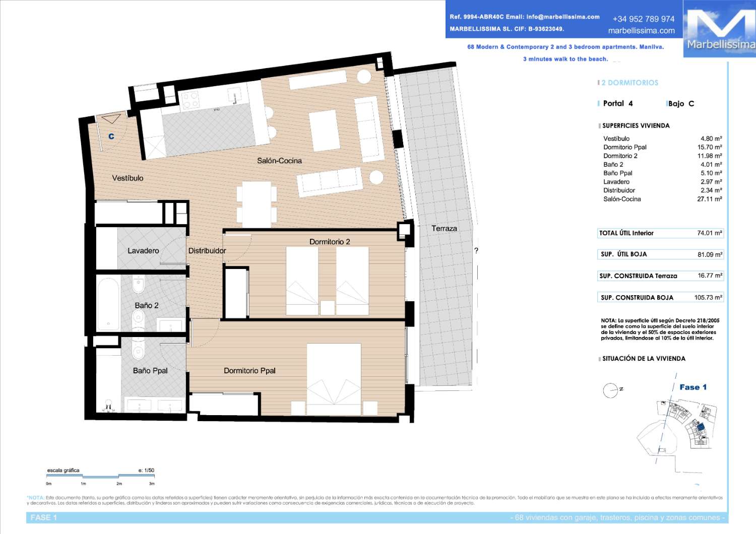This screenshot has height=534, width=756.
Task: Click the 68 Modern & Contemporary apartments tagline
Action: (x=565, y=47)
